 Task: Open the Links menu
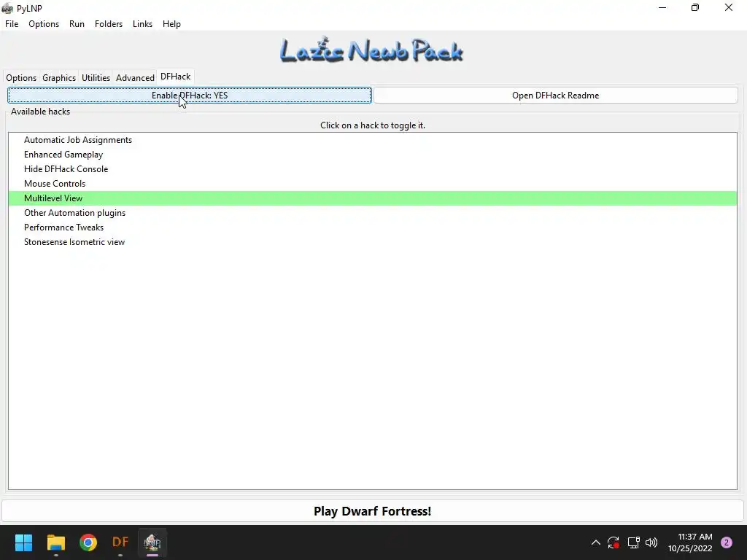[x=142, y=24]
